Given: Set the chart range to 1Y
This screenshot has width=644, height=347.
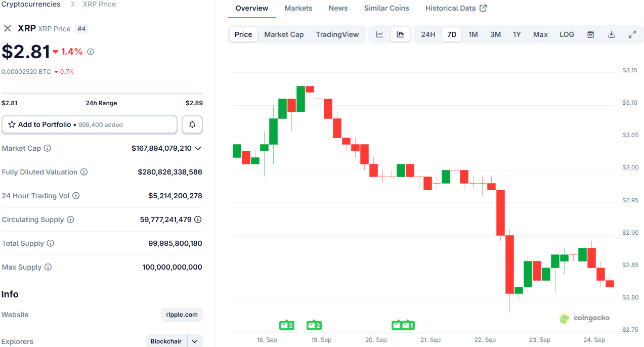Looking at the screenshot, I should [517, 34].
